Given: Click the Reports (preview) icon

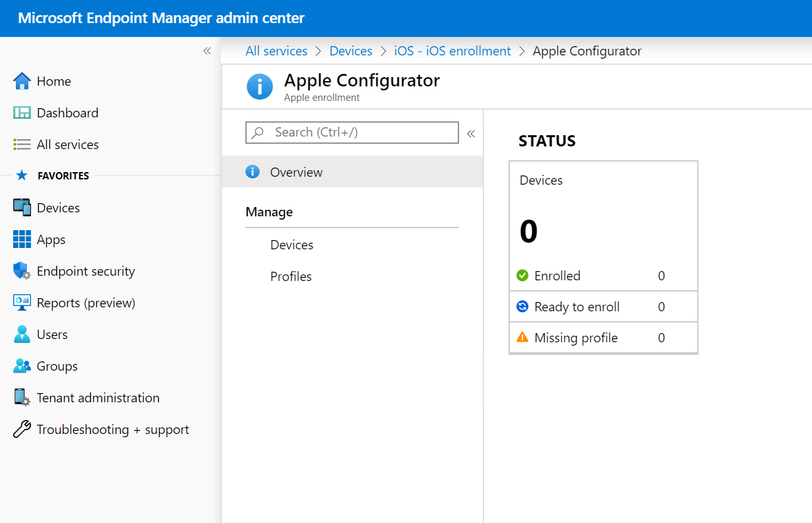Looking at the screenshot, I should (x=20, y=302).
